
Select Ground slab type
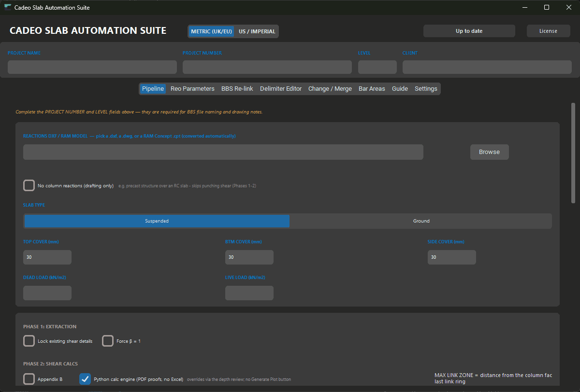pos(421,221)
